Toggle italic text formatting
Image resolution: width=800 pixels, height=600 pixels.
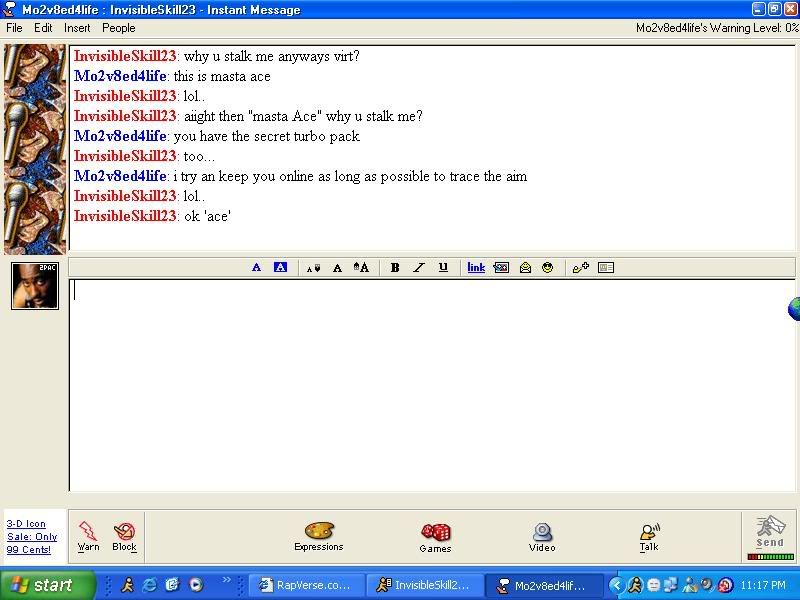419,267
